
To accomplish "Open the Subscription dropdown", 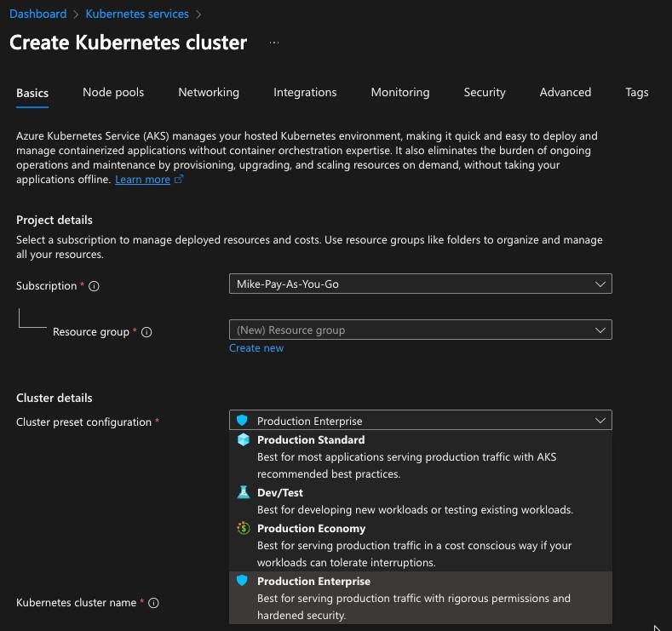I will (x=421, y=284).
